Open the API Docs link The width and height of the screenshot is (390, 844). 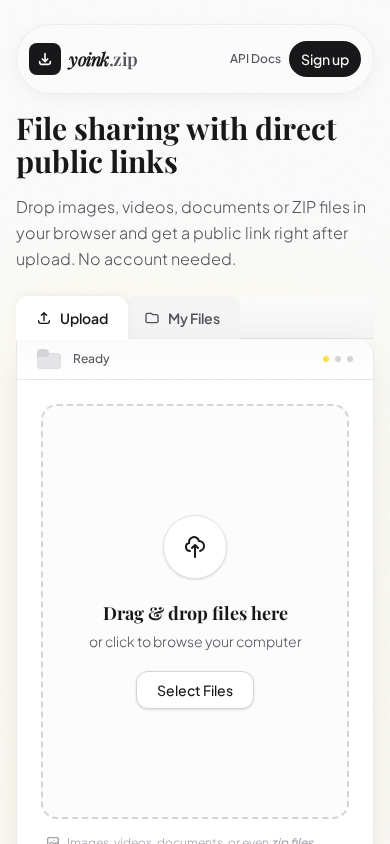pos(255,59)
